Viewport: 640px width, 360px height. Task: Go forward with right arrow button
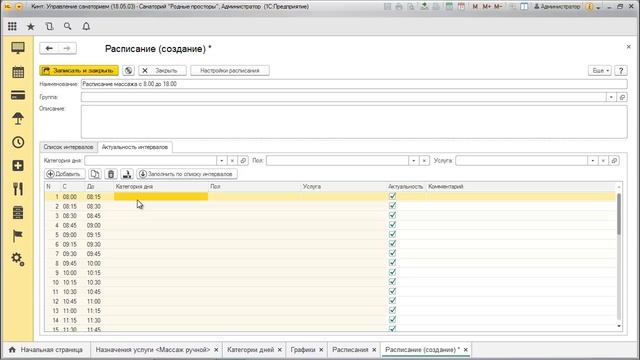(67, 48)
